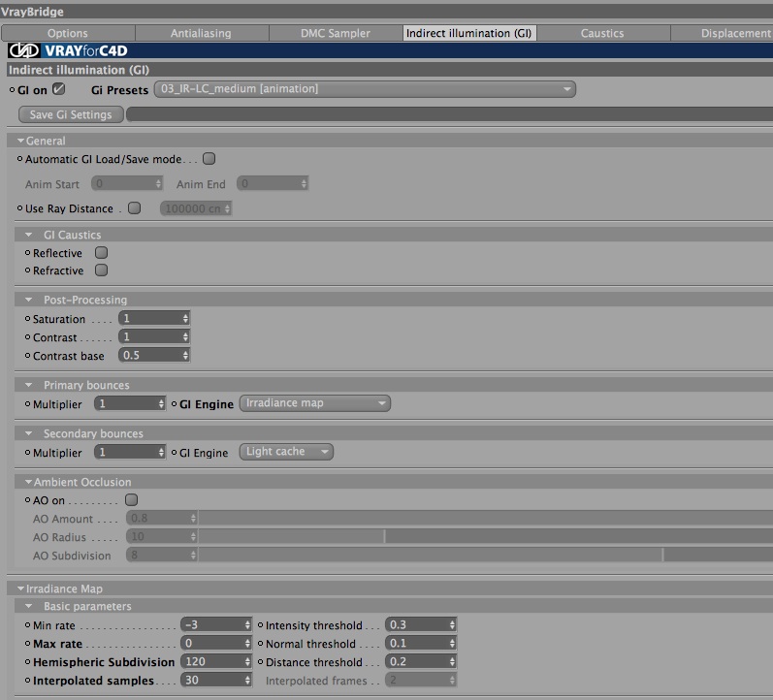Viewport: 773px width, 700px height.
Task: Click animation dot beside Min rate
Action: [x=27, y=625]
